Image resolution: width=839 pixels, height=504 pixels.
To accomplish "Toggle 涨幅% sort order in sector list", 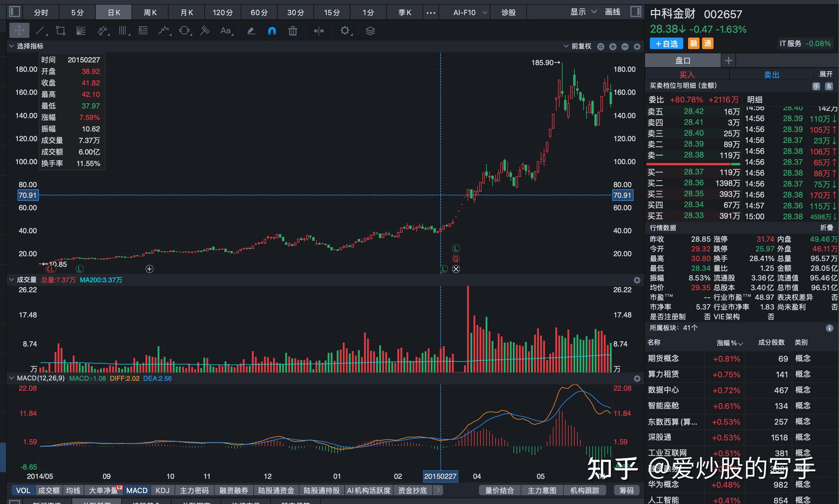I will pos(730,343).
